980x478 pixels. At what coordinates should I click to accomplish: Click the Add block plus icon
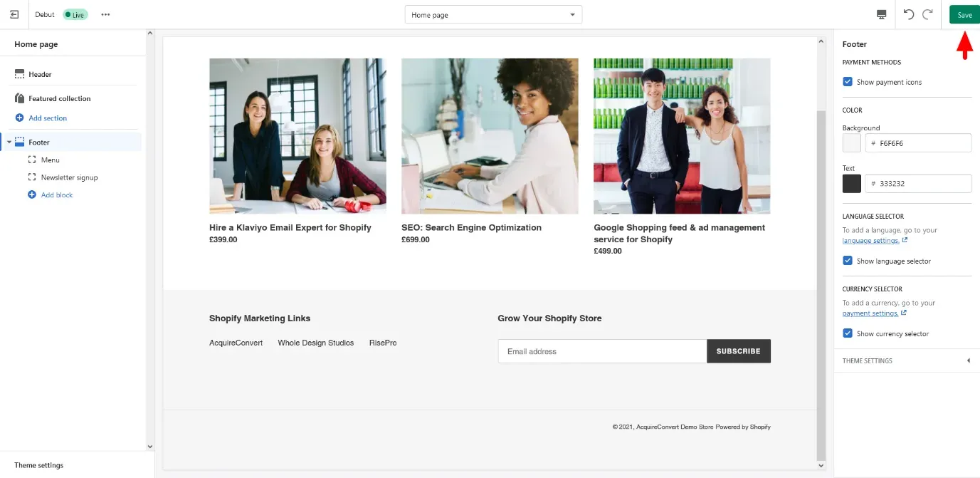pos(32,194)
